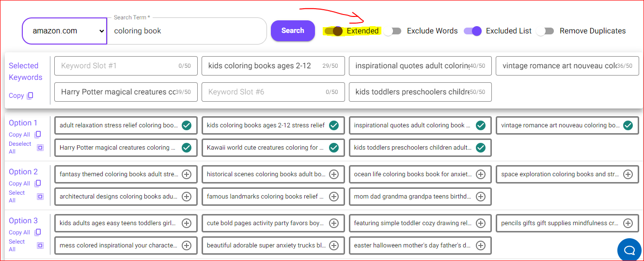Toggle the Remove Duplicates switch
This screenshot has height=261, width=644.
click(545, 31)
